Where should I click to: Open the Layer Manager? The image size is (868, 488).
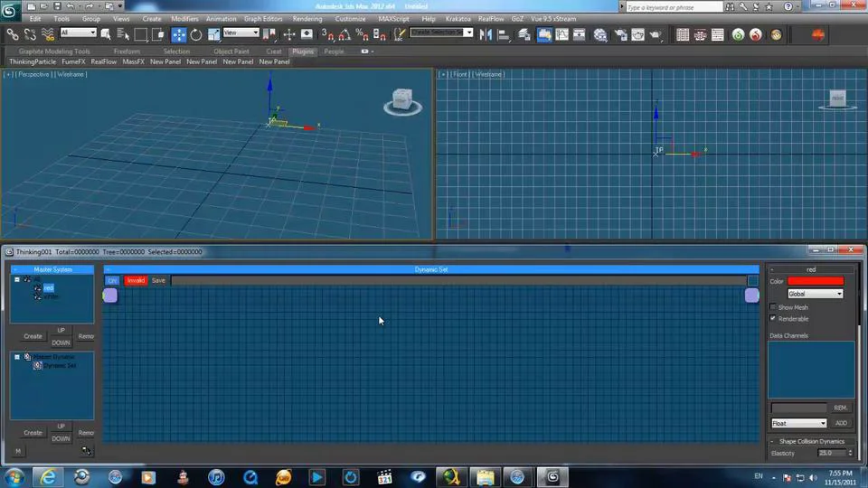click(x=524, y=35)
